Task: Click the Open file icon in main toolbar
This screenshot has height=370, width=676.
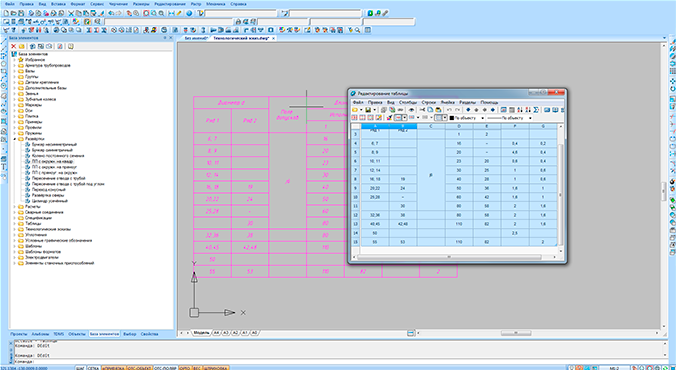Action: point(14,13)
